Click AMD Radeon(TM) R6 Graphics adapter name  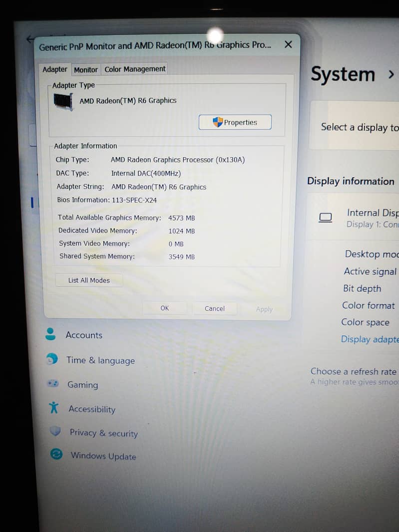(x=128, y=101)
